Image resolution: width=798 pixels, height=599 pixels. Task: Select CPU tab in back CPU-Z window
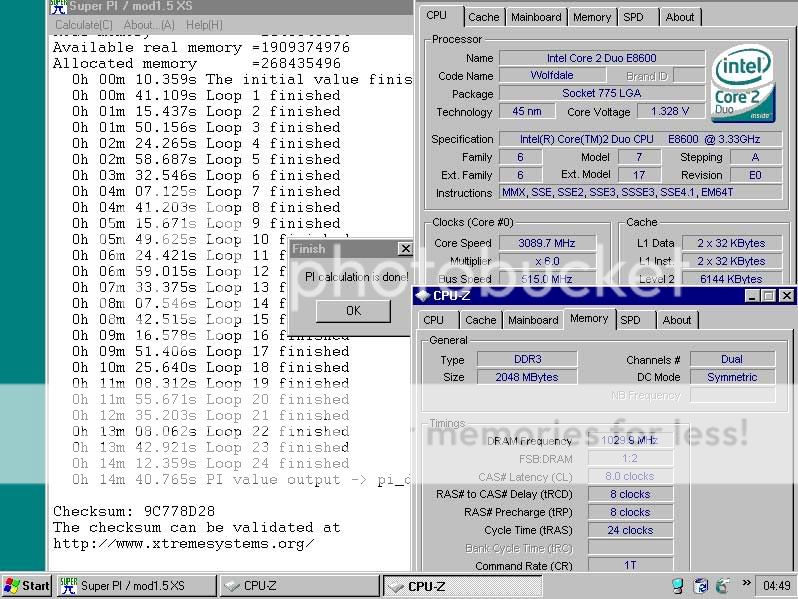[437, 16]
